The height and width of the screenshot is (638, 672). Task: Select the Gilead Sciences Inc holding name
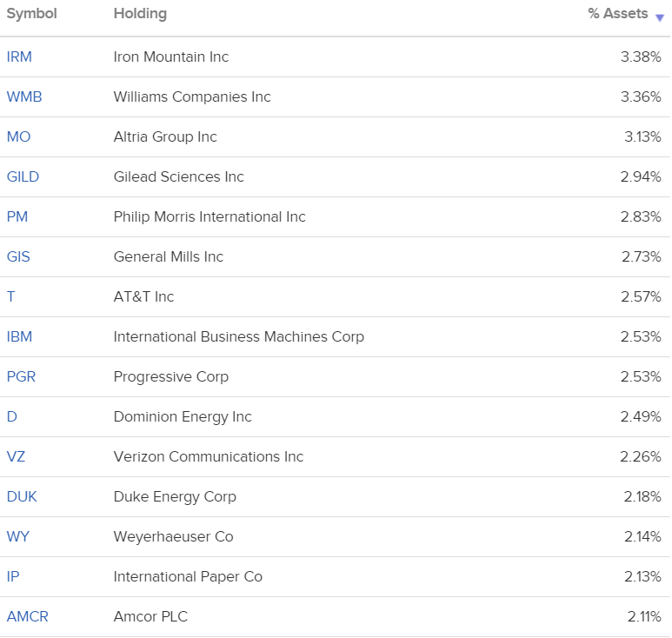(x=179, y=176)
